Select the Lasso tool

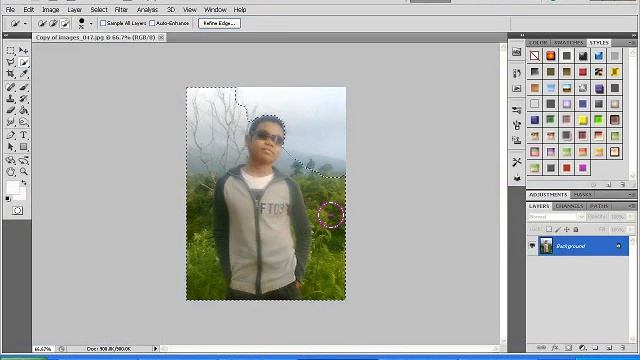click(x=11, y=62)
